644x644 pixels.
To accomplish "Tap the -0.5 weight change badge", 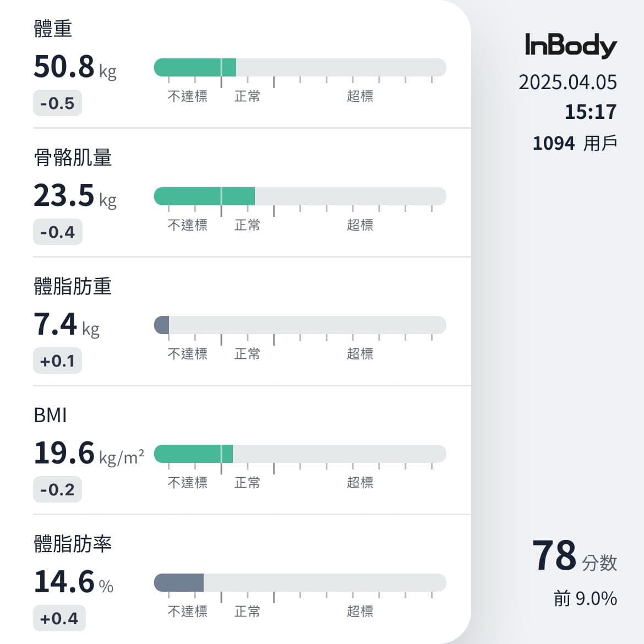I will (57, 103).
